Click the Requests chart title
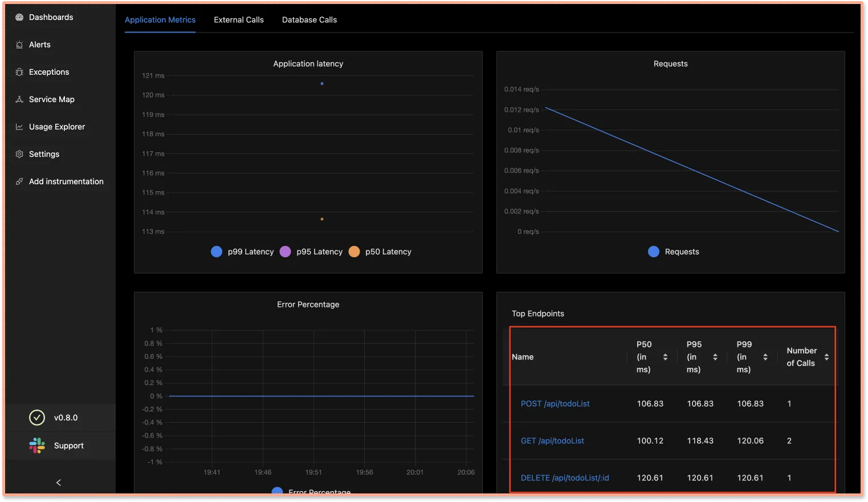 click(x=671, y=64)
